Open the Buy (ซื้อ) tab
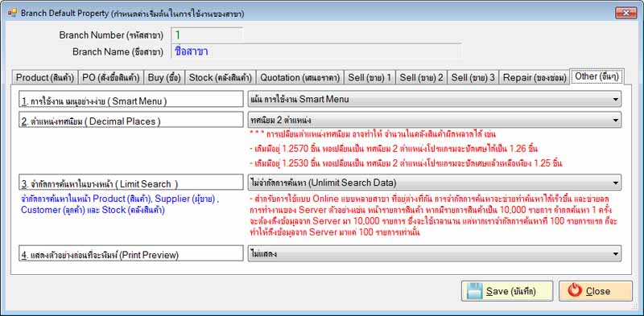Screen dimensions: 644x316 [164, 77]
